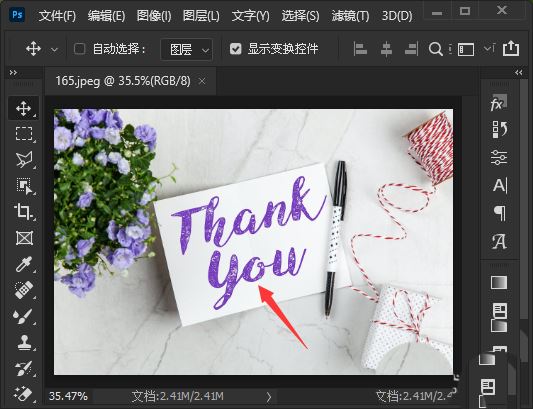Open the 图层 auto-select dropdown
Screen dimensions: 533x409
click(x=187, y=50)
